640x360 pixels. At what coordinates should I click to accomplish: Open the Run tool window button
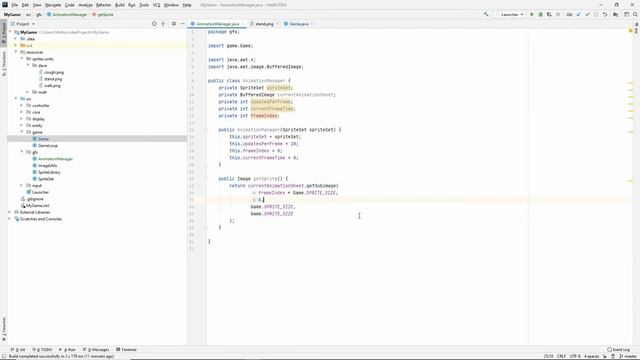pos(68,349)
